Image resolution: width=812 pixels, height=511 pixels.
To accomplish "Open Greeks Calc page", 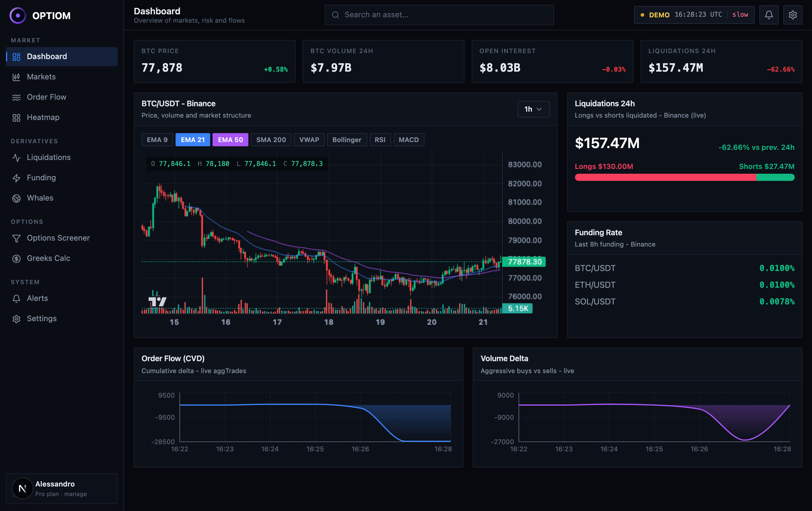I will click(x=62, y=258).
